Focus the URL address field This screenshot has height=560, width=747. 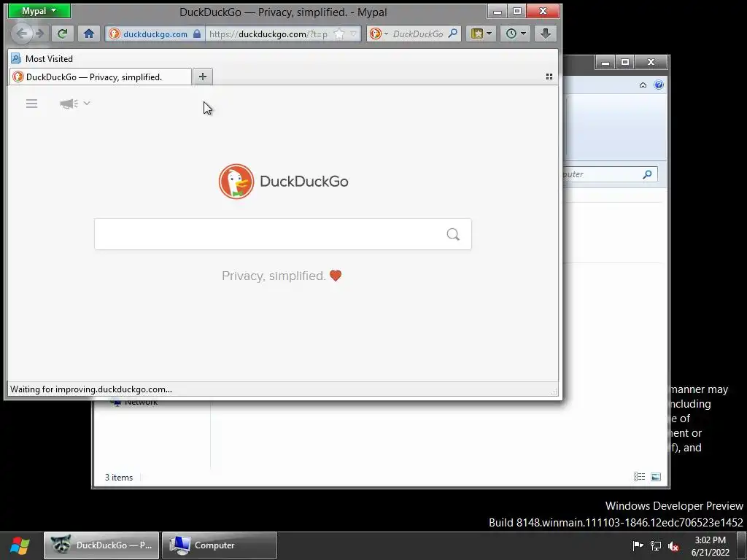(268, 34)
